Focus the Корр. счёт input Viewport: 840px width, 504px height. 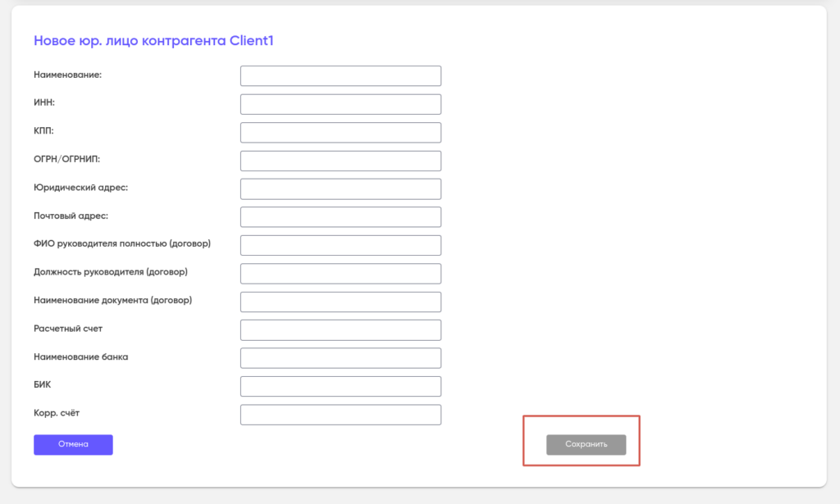tap(340, 415)
